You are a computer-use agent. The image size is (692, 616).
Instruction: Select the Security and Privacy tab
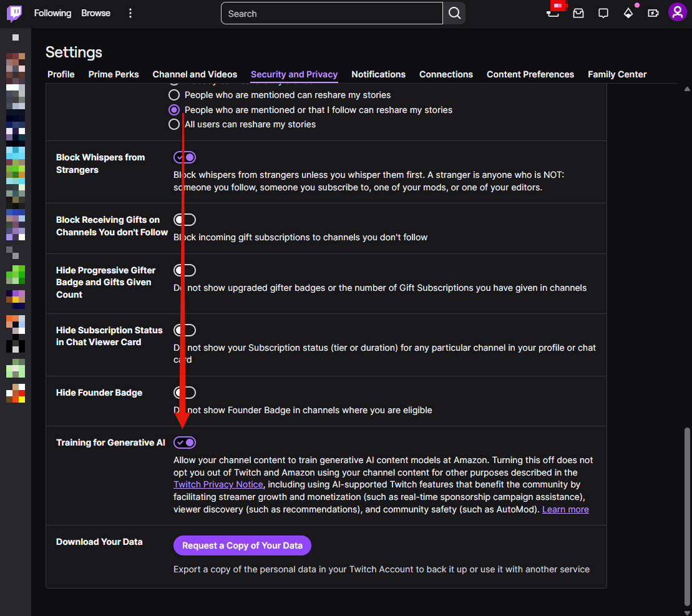[294, 74]
